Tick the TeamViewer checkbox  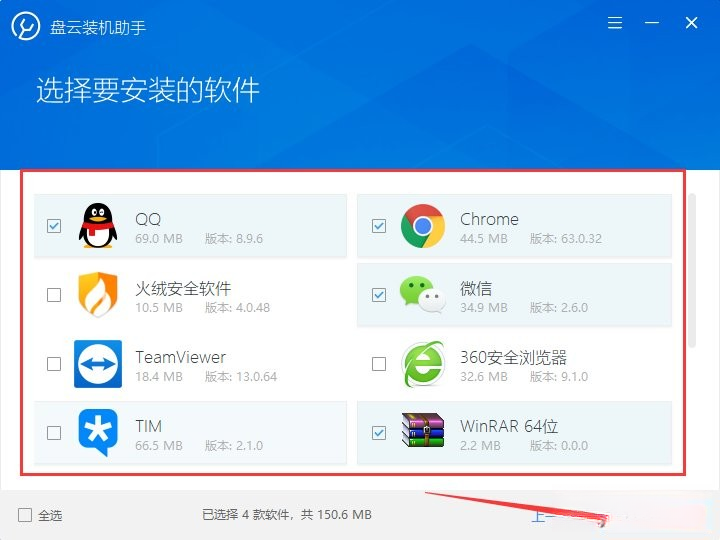(54, 364)
